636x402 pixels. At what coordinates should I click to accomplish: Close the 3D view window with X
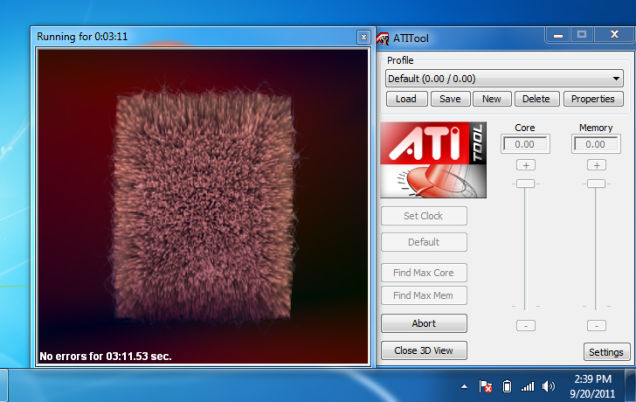pyautogui.click(x=363, y=37)
